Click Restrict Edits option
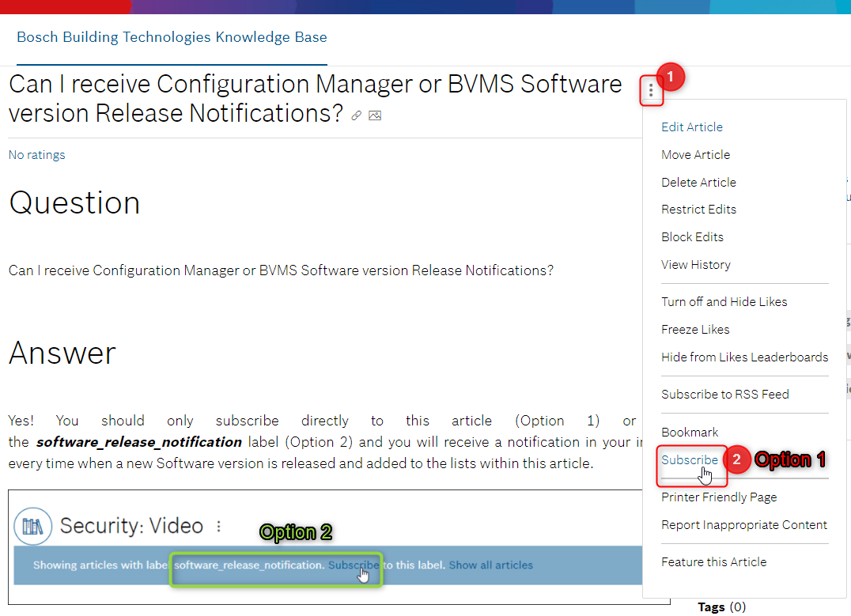The height and width of the screenshot is (616, 851). [698, 209]
